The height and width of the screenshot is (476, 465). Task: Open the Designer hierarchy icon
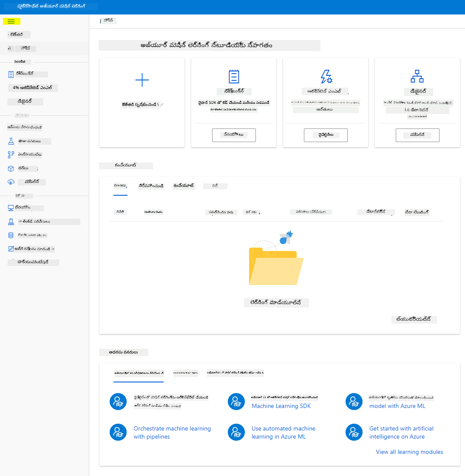point(417,76)
